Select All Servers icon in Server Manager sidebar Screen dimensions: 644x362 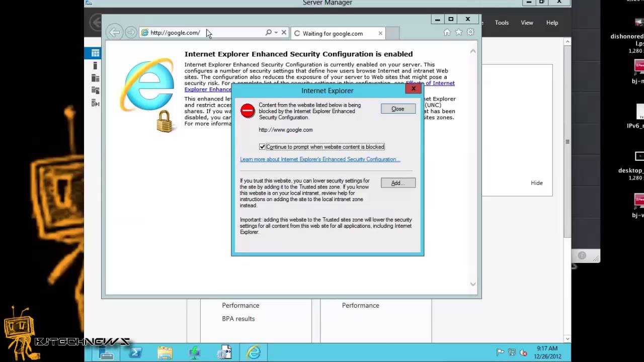(x=95, y=78)
